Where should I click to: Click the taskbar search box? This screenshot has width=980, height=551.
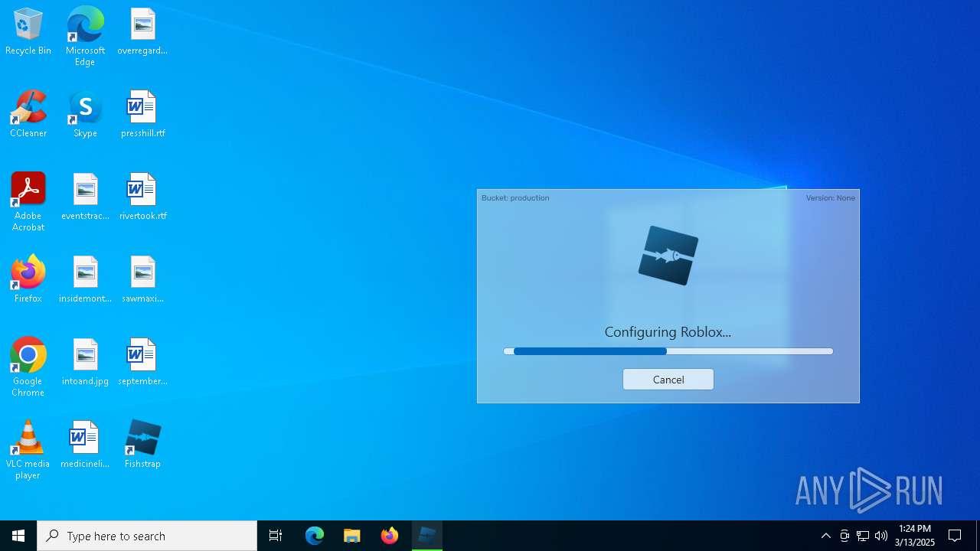pyautogui.click(x=147, y=536)
